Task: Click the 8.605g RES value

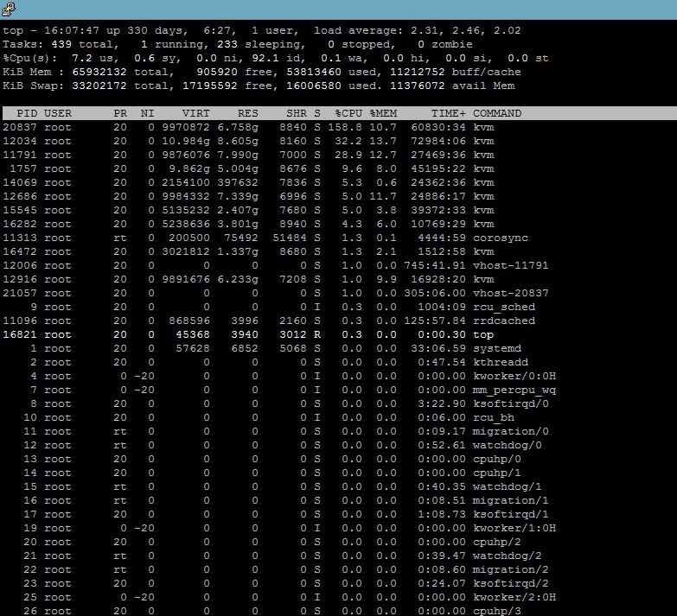Action: [x=238, y=141]
